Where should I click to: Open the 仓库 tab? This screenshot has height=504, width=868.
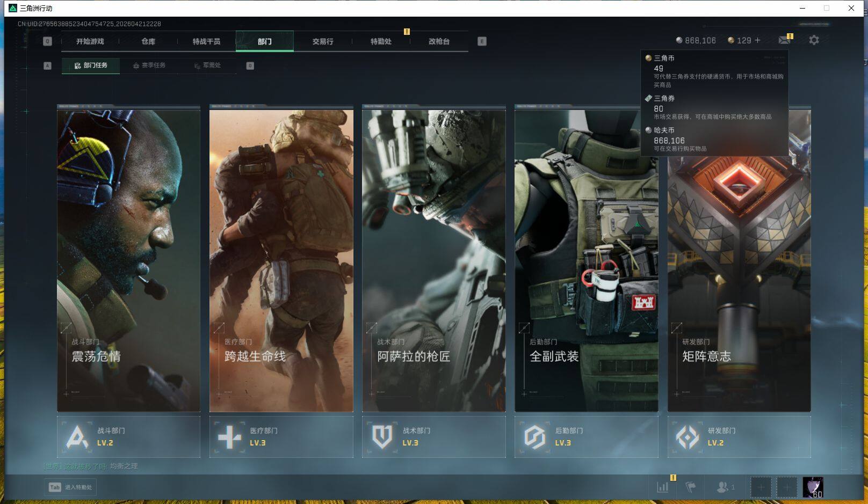[x=148, y=41]
